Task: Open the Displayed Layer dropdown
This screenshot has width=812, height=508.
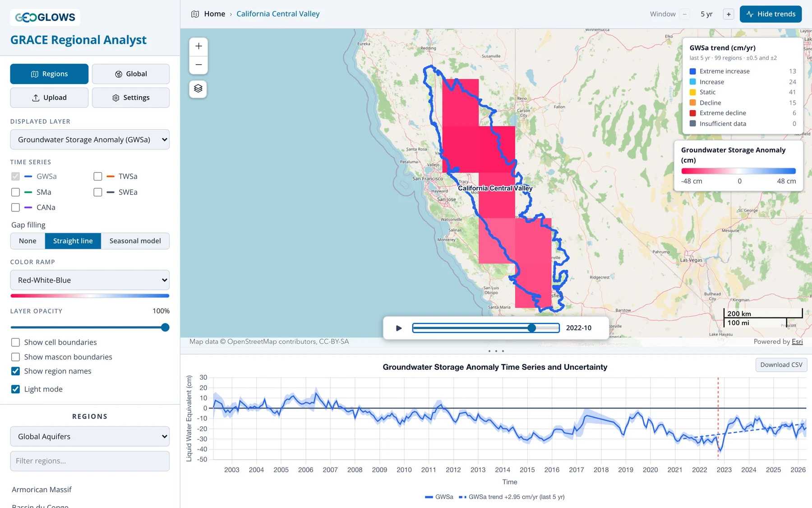Action: (x=90, y=140)
